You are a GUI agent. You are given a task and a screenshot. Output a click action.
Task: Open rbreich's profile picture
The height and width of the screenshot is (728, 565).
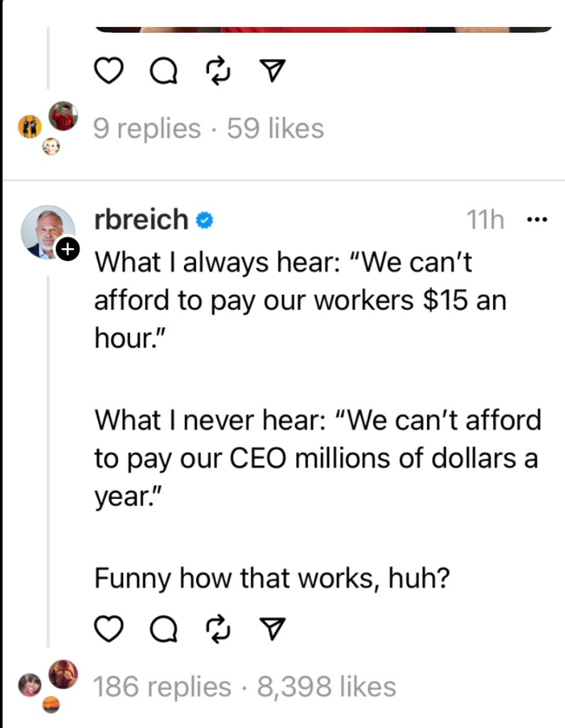click(47, 232)
